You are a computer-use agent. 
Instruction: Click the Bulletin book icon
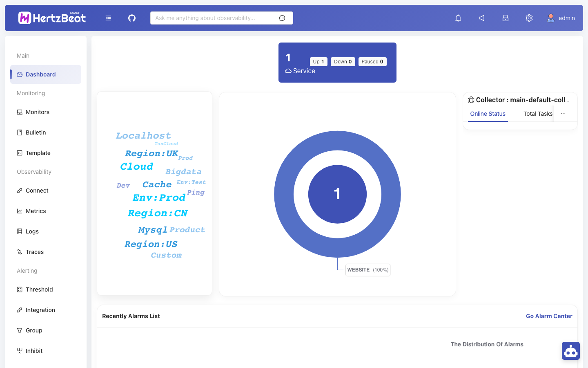[x=20, y=132]
